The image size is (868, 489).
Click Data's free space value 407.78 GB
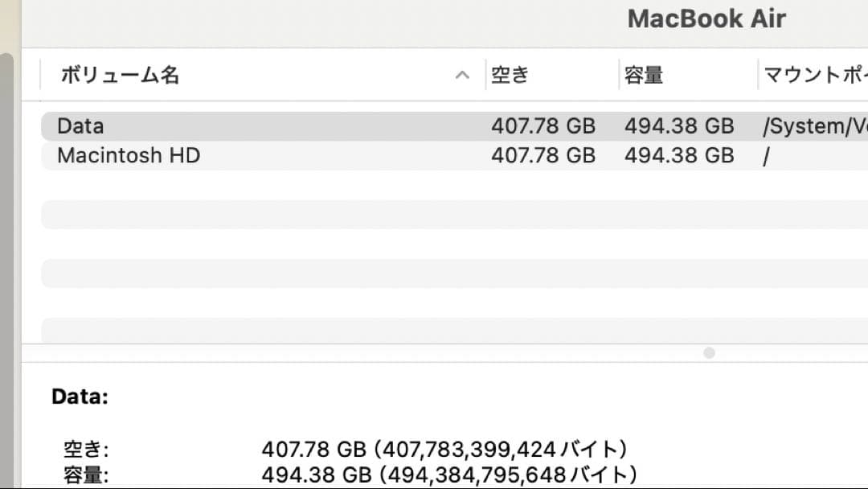tap(544, 125)
